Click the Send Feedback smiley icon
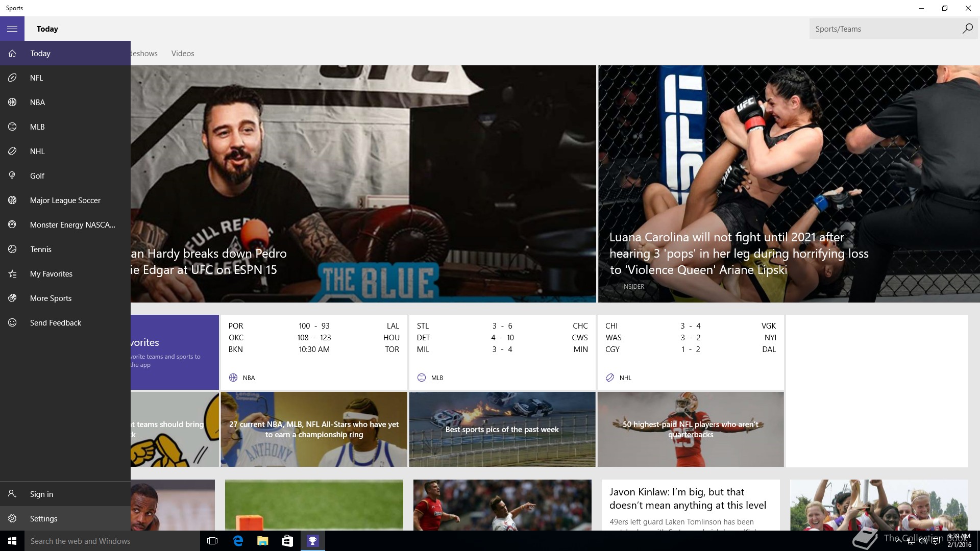Viewport: 980px width, 551px height. click(x=12, y=322)
